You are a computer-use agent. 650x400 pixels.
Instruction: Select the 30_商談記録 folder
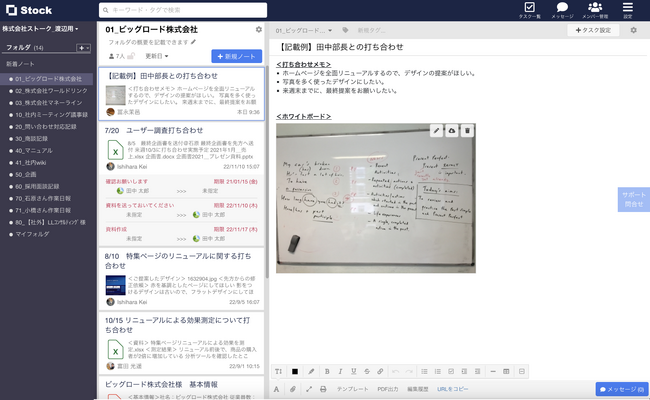[x=31, y=138]
